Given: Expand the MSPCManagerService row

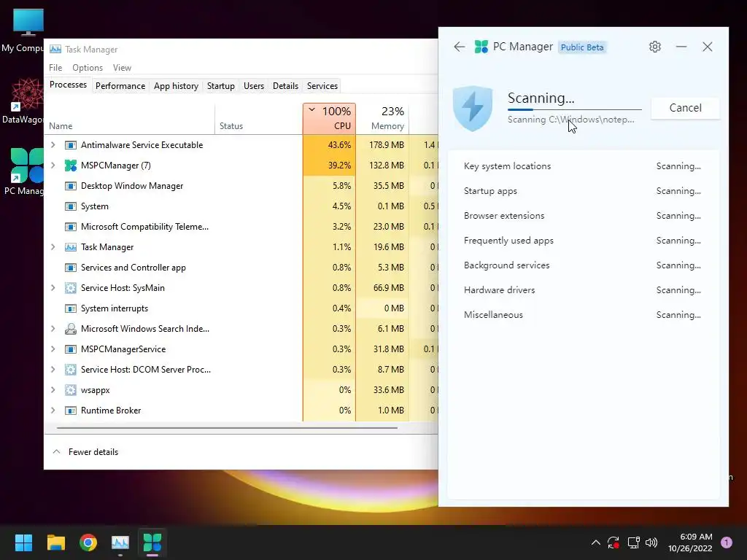Looking at the screenshot, I should (53, 349).
